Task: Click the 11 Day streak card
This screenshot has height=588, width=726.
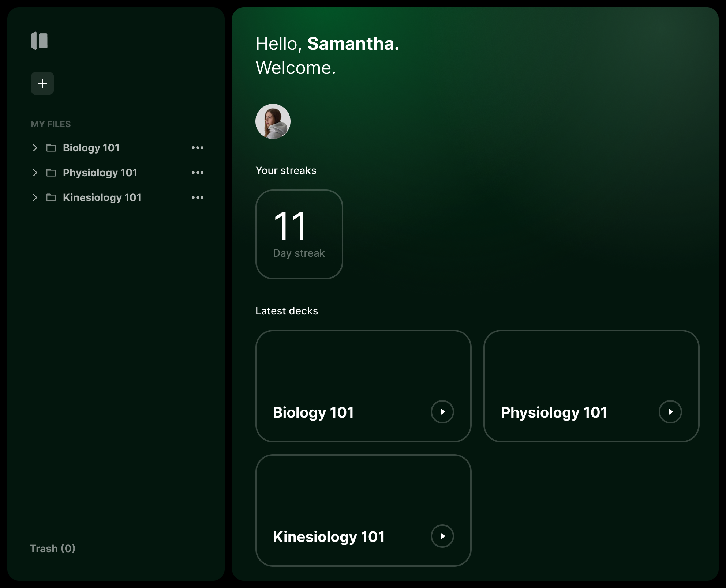Action: [299, 234]
